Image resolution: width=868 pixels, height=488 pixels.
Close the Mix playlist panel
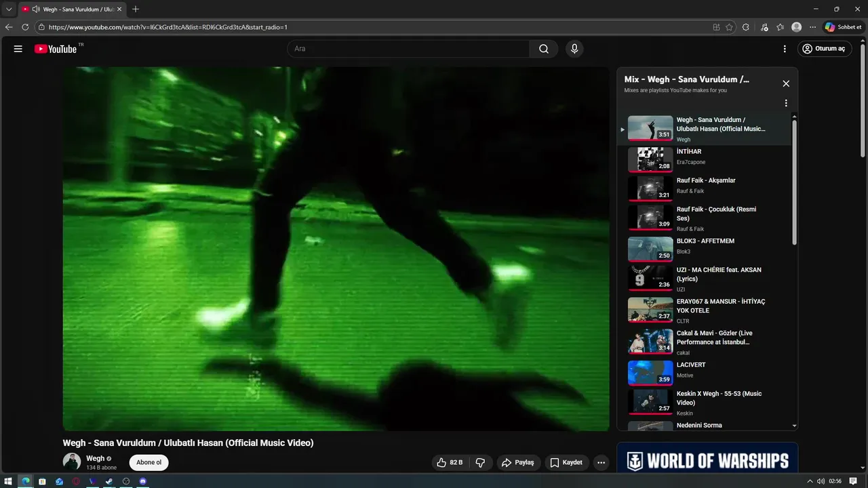[786, 83]
